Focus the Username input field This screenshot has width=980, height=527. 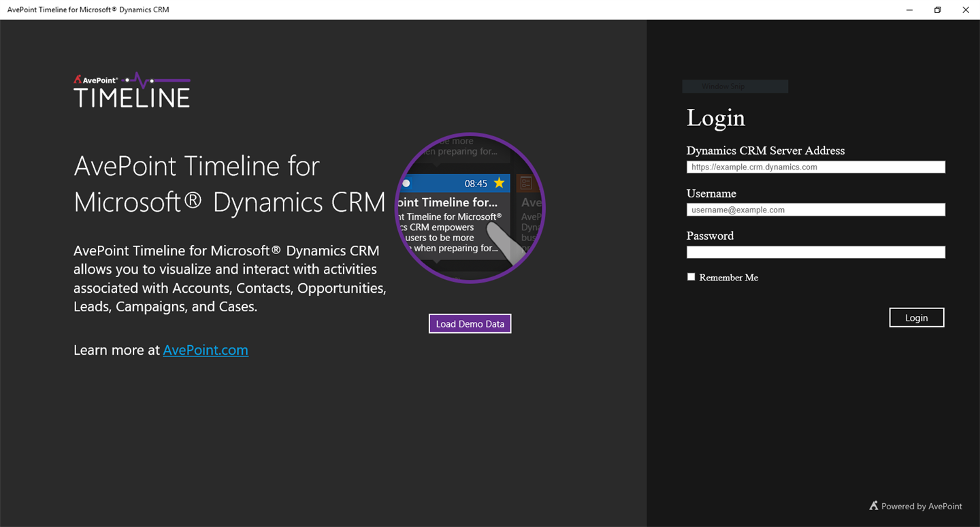816,210
